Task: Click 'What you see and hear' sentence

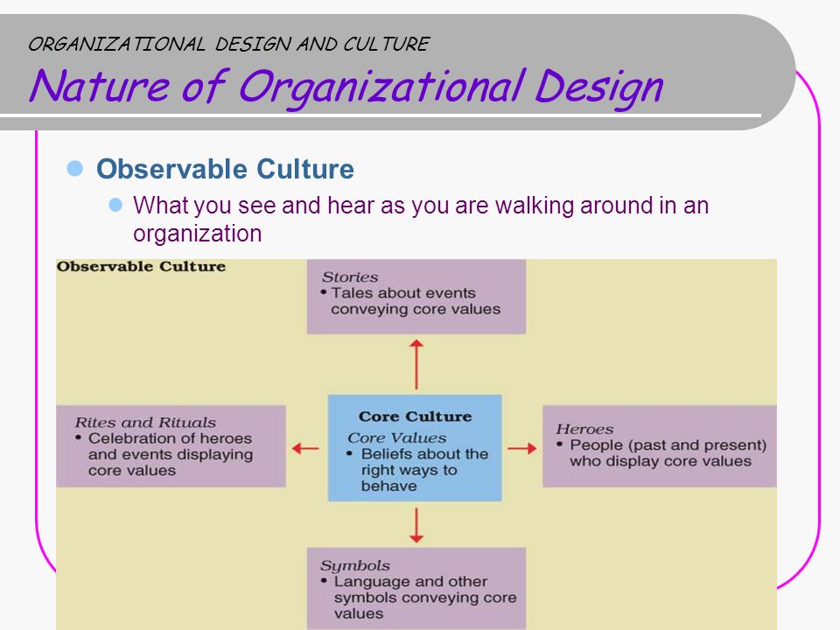Action: click(421, 219)
